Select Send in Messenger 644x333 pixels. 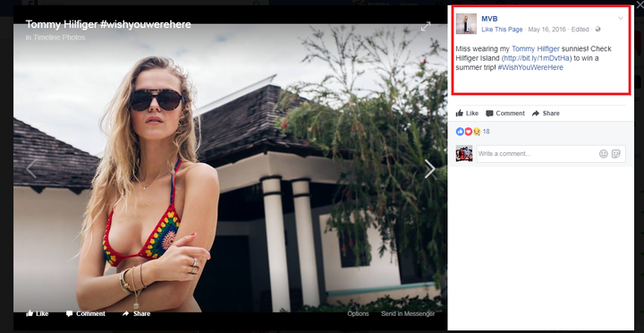408,313
